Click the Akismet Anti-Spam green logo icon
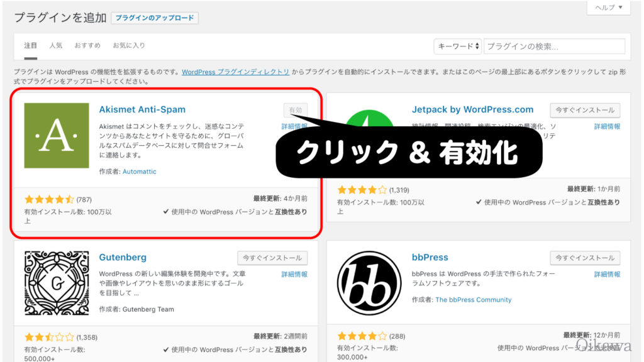This screenshot has width=644, height=362. [x=56, y=135]
